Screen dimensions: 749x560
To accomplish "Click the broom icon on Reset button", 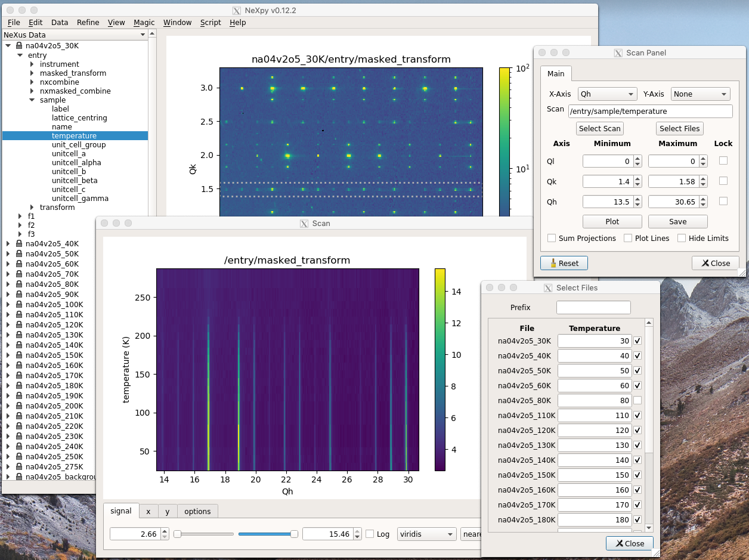I will click(553, 263).
